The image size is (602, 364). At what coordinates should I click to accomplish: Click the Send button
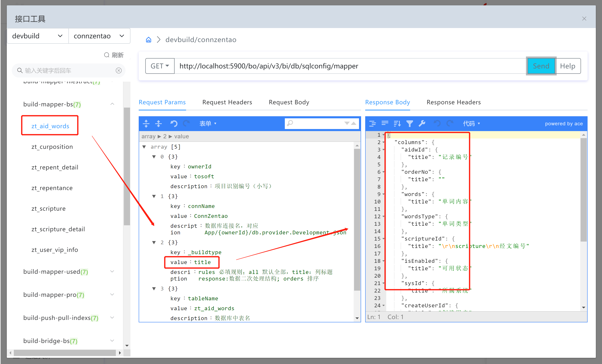[x=541, y=66]
